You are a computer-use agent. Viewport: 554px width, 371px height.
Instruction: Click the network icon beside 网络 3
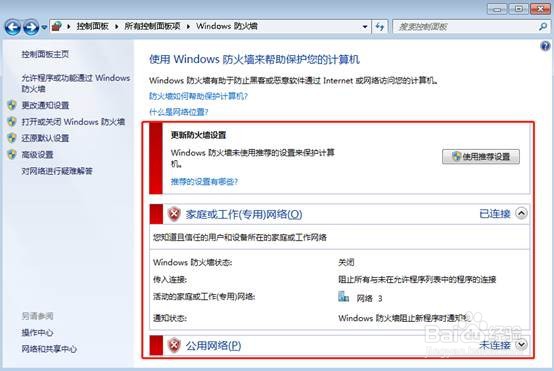coord(343,297)
